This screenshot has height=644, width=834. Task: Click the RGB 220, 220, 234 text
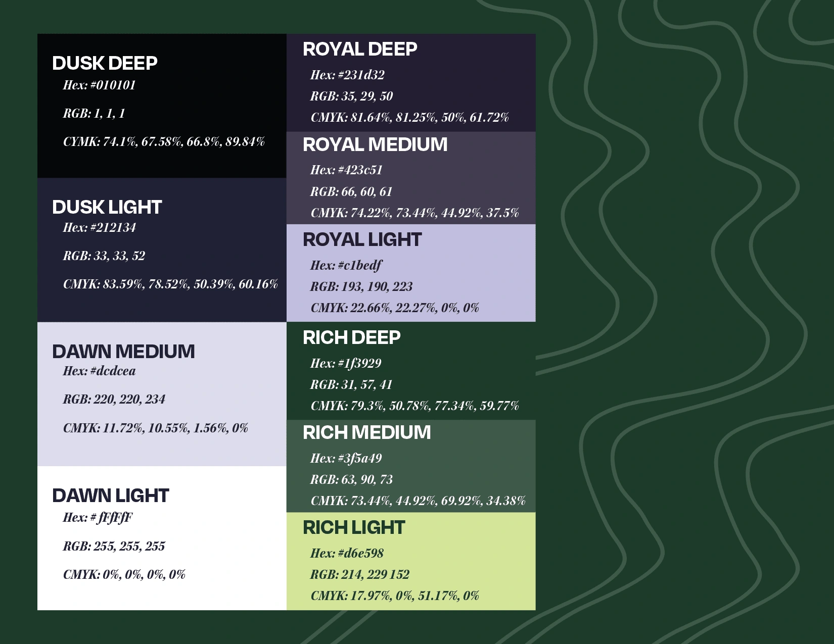coord(114,400)
